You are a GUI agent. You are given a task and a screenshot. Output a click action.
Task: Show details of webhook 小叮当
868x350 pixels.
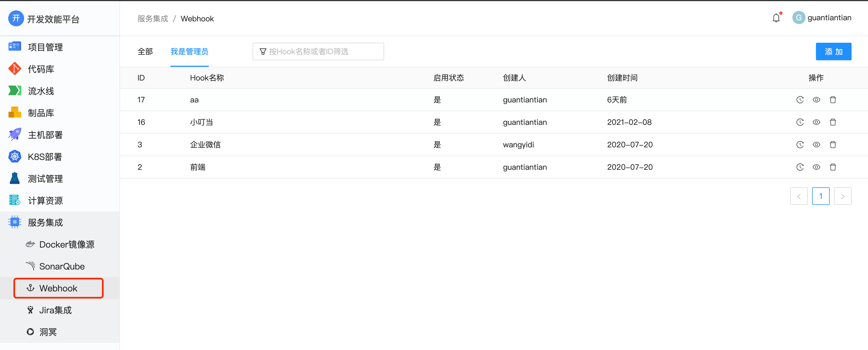pyautogui.click(x=816, y=122)
